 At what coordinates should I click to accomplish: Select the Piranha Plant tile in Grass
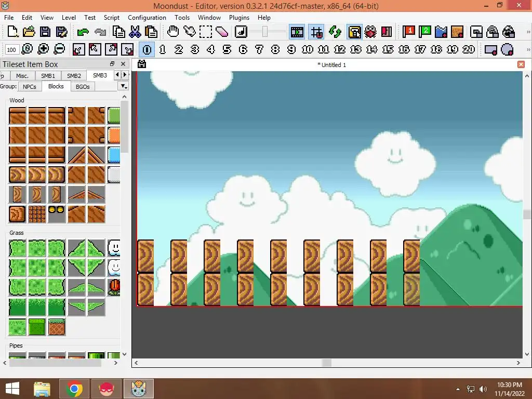[114, 287]
